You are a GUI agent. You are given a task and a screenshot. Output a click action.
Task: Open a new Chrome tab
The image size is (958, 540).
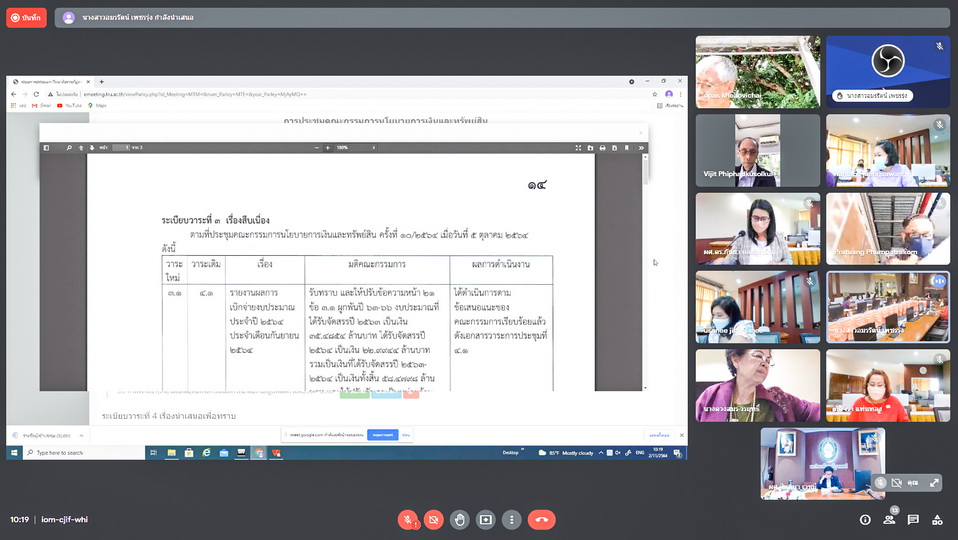101,81
